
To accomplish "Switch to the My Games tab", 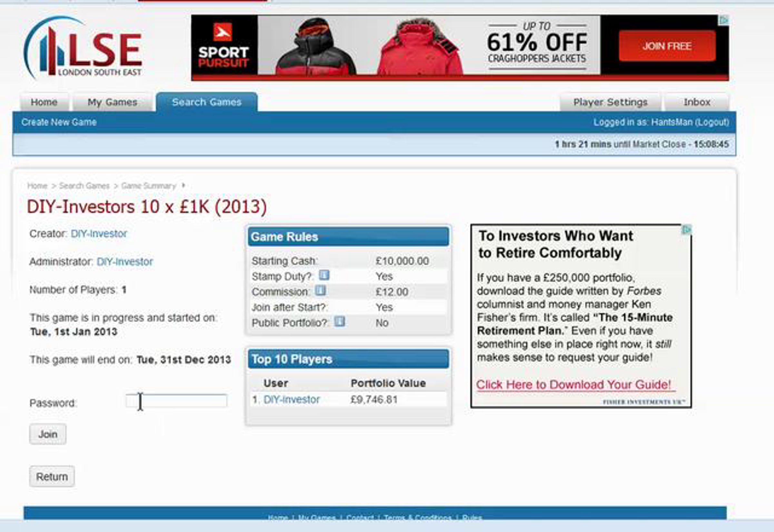I will tap(112, 102).
